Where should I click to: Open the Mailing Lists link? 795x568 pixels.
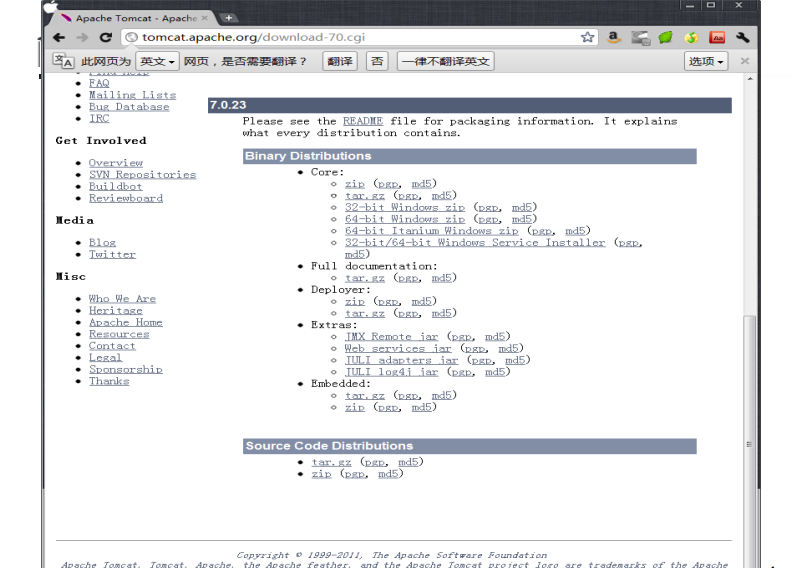click(x=132, y=95)
